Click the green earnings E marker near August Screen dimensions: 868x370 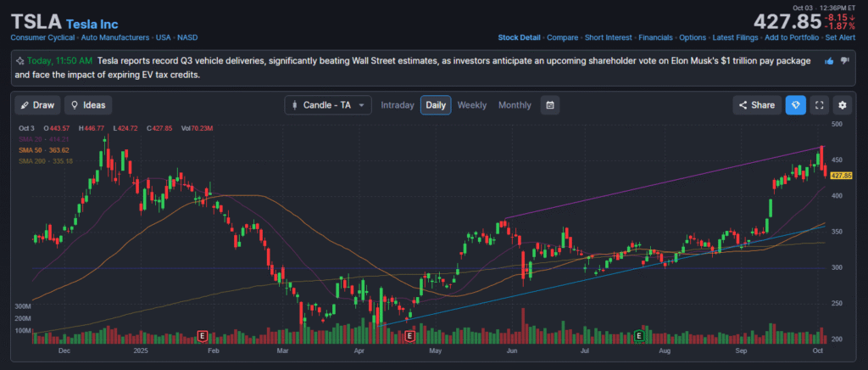(638, 336)
